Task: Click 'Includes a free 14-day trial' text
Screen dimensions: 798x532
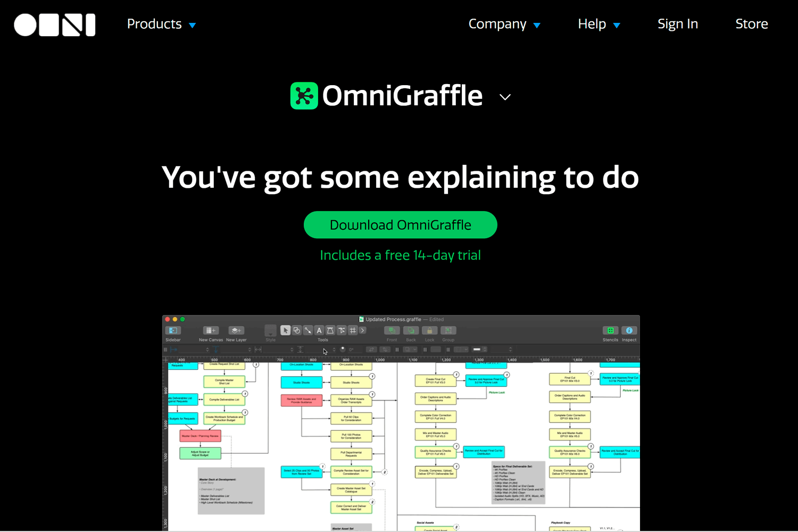Action: [x=401, y=255]
